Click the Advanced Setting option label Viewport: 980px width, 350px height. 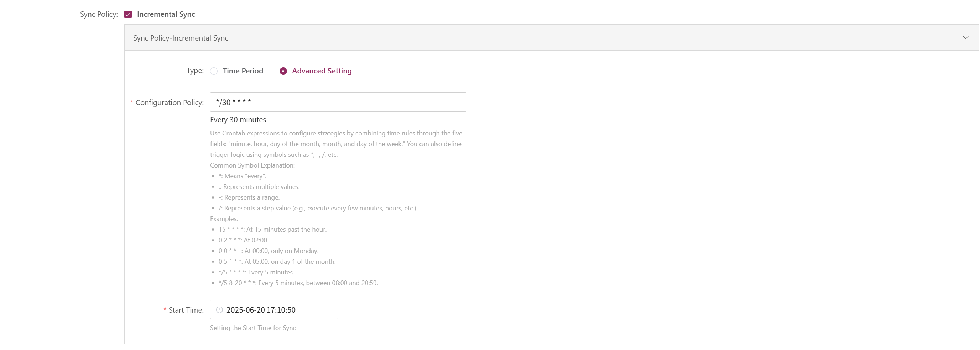322,71
